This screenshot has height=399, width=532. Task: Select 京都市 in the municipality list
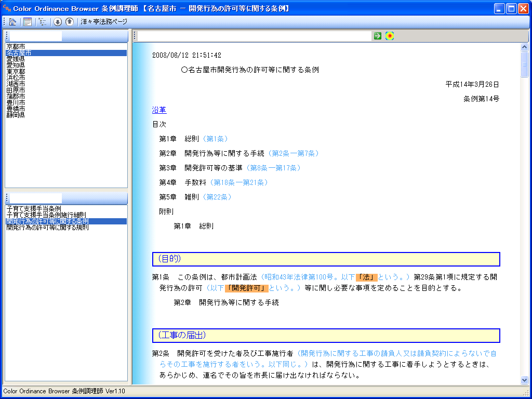click(x=16, y=47)
